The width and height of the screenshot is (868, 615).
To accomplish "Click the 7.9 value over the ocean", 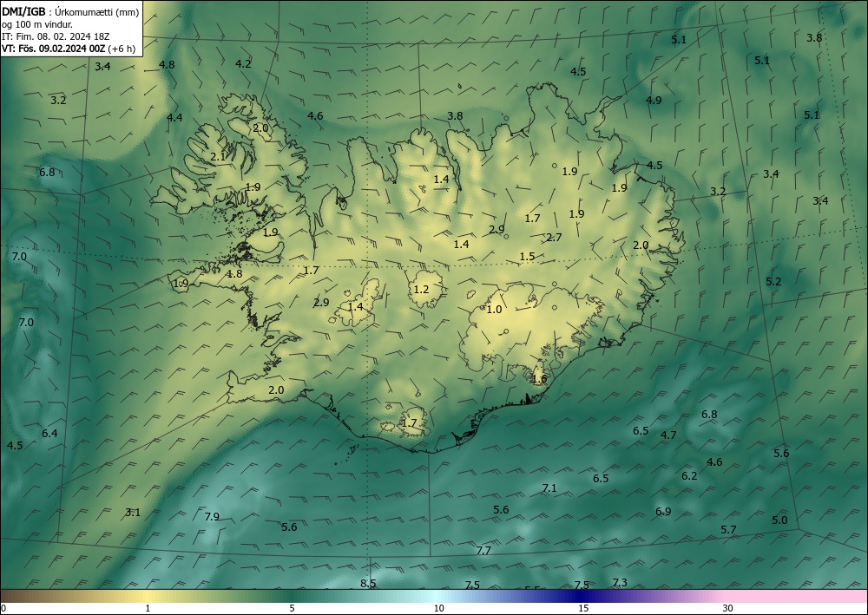I will click(x=212, y=517).
